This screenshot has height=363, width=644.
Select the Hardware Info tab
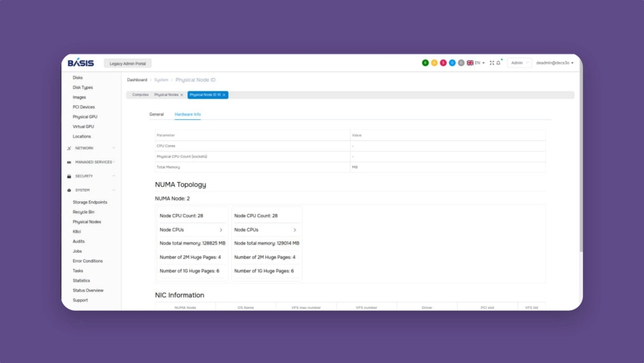(187, 114)
